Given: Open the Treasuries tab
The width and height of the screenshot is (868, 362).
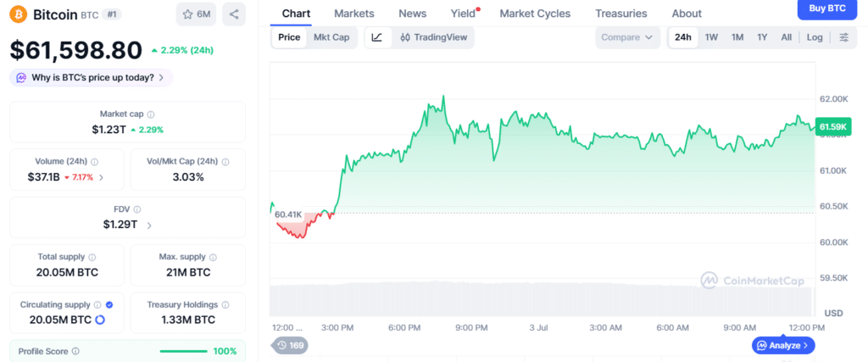Looking at the screenshot, I should point(621,14).
